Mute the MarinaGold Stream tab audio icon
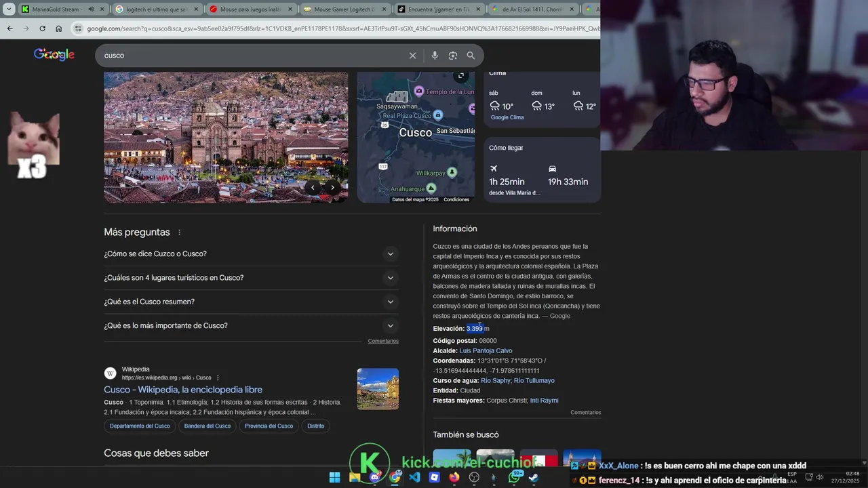 [x=91, y=9]
